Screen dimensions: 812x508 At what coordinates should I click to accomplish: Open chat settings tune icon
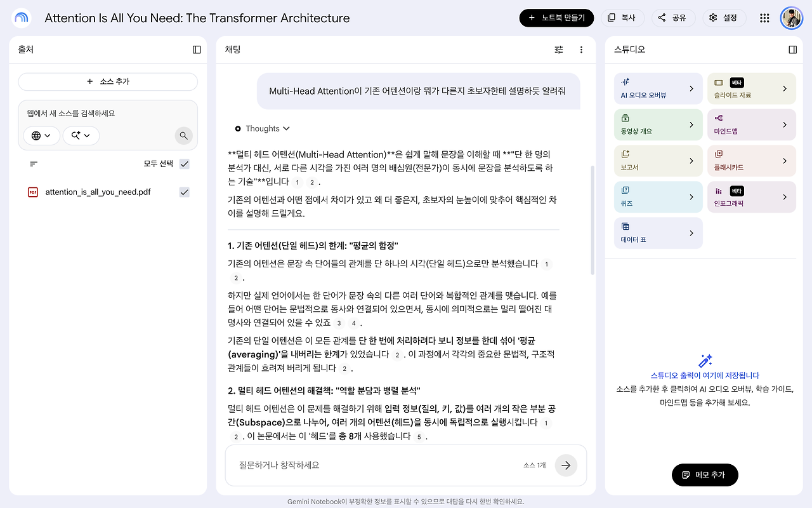(559, 50)
